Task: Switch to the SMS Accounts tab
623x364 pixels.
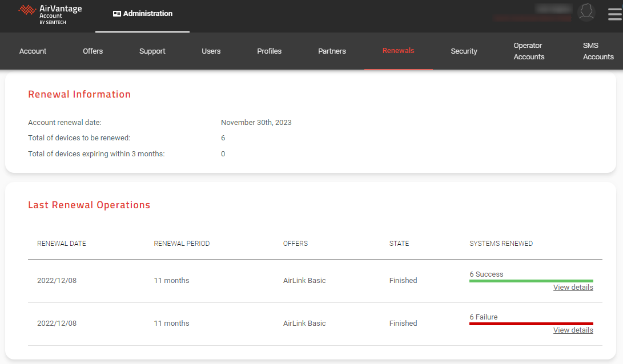Action: [598, 51]
